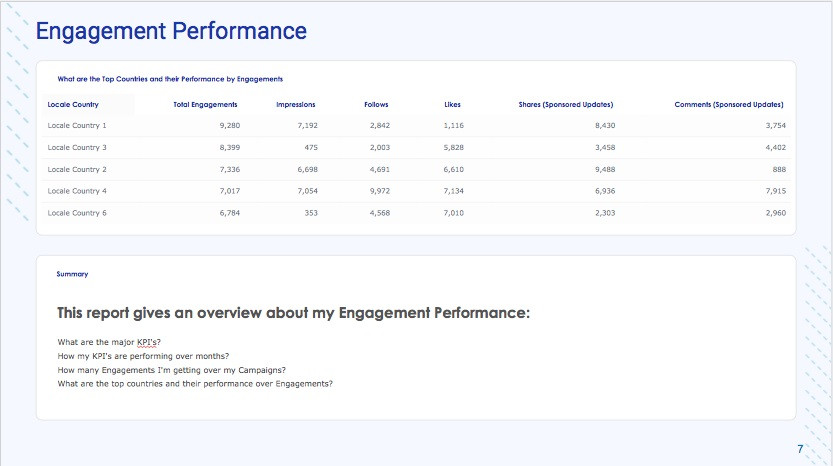Click the Likes column header
This screenshot has height=466, width=833.
[453, 105]
